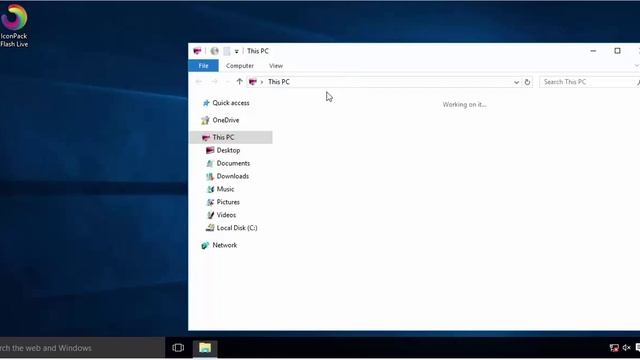Expand the ribbon with the chevron
Viewport: 640px width, 360px height.
coord(637,66)
